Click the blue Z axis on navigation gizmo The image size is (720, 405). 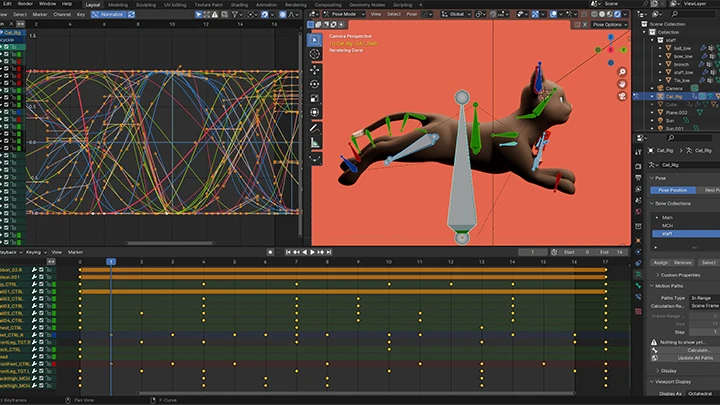coord(610,37)
